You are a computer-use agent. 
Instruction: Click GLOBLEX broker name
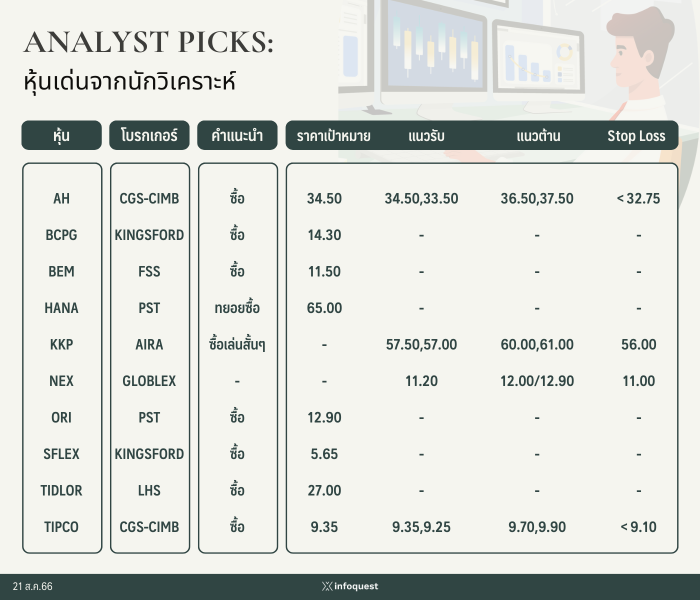tap(149, 381)
